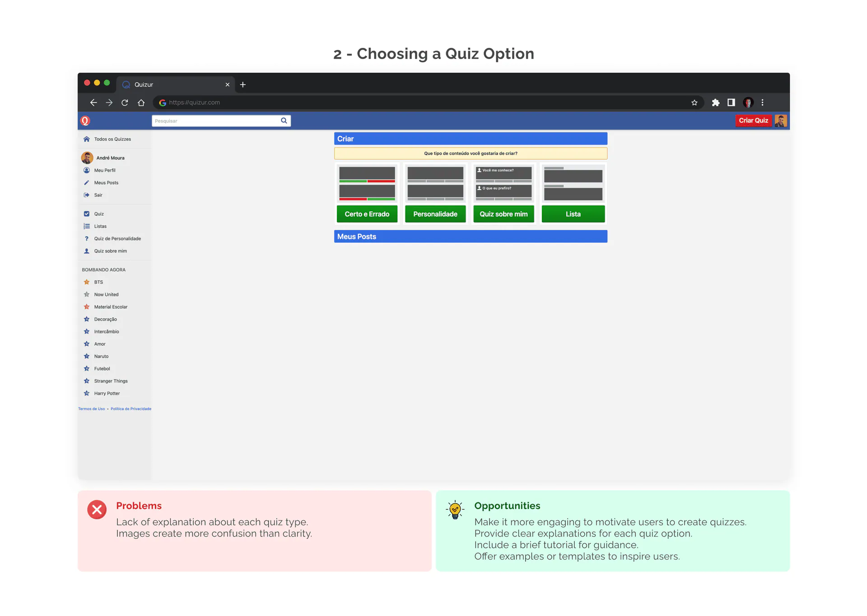Click the red Criar Quiz button
The width and height of the screenshot is (867, 616).
point(753,120)
